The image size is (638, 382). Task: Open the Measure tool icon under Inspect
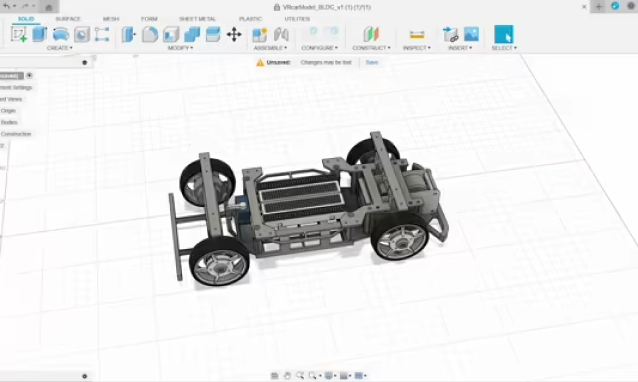417,35
